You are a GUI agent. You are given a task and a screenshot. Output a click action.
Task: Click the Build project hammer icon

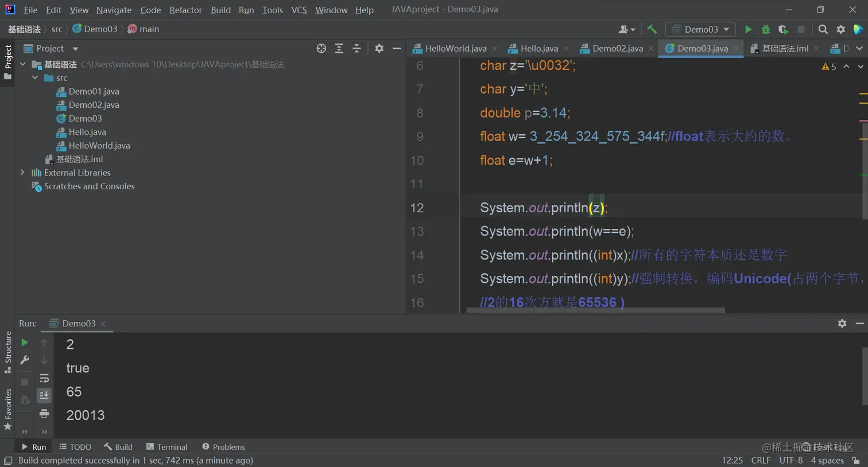point(652,29)
